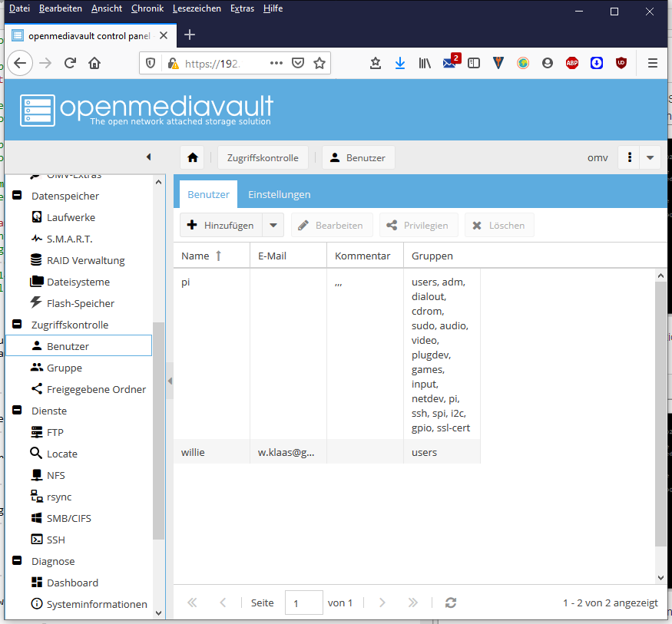Viewport: 672px width, 624px height.
Task: Collapse the left navigation panel arrow
Action: click(148, 157)
